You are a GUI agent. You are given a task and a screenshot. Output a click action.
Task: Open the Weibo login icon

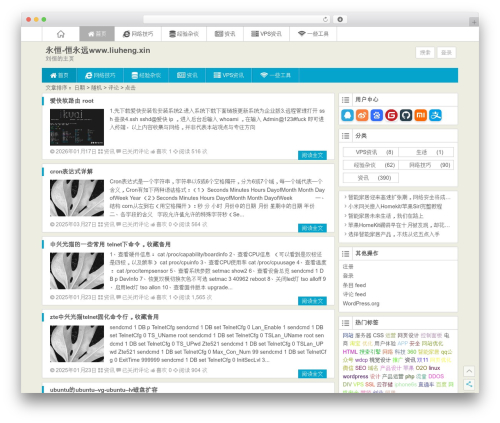click(362, 115)
